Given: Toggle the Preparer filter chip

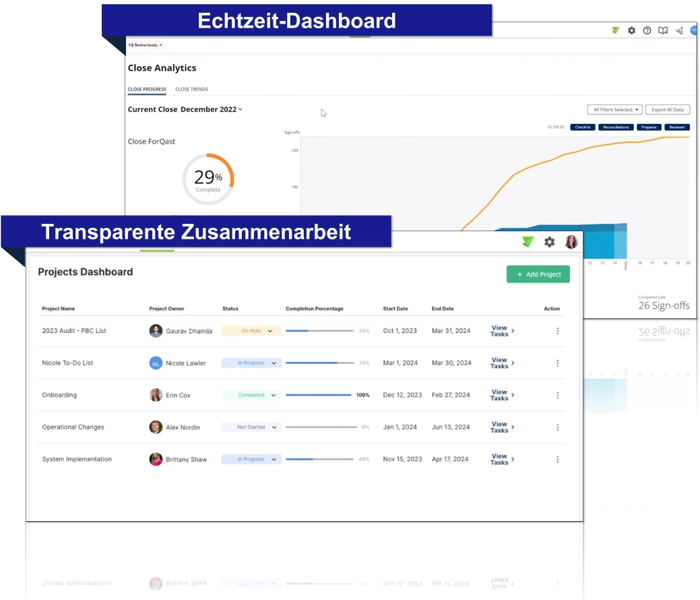Looking at the screenshot, I should point(649,127).
